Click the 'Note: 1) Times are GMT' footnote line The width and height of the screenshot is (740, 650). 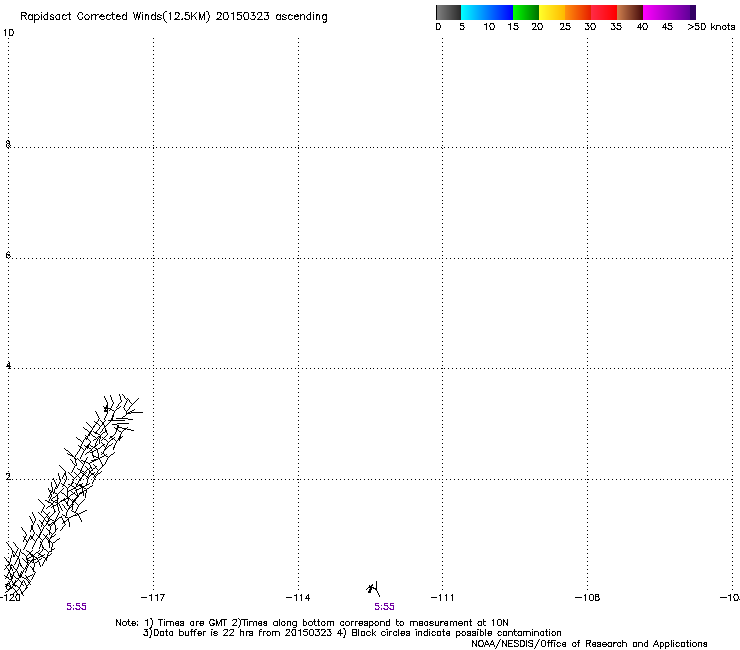(x=312, y=623)
